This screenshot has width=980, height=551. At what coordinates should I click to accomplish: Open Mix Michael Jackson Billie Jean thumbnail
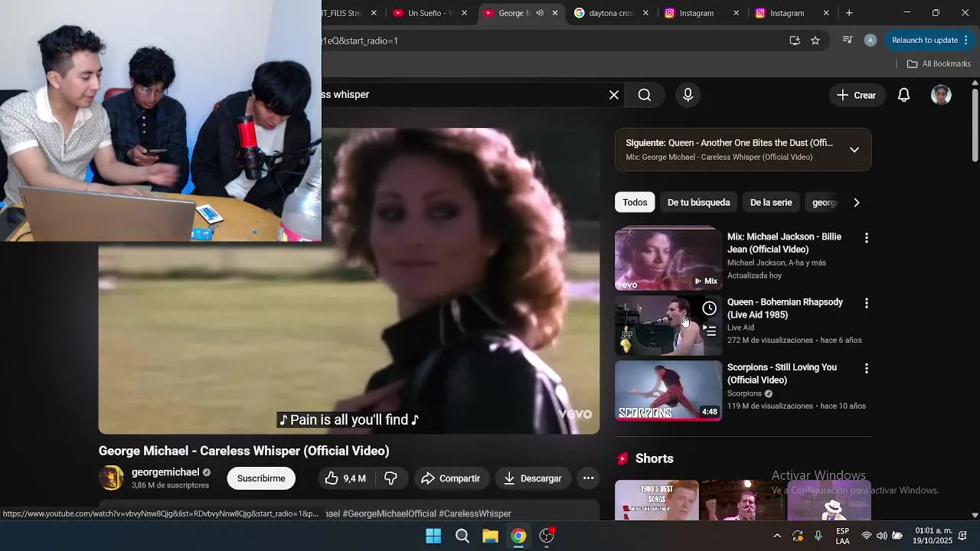[668, 260]
